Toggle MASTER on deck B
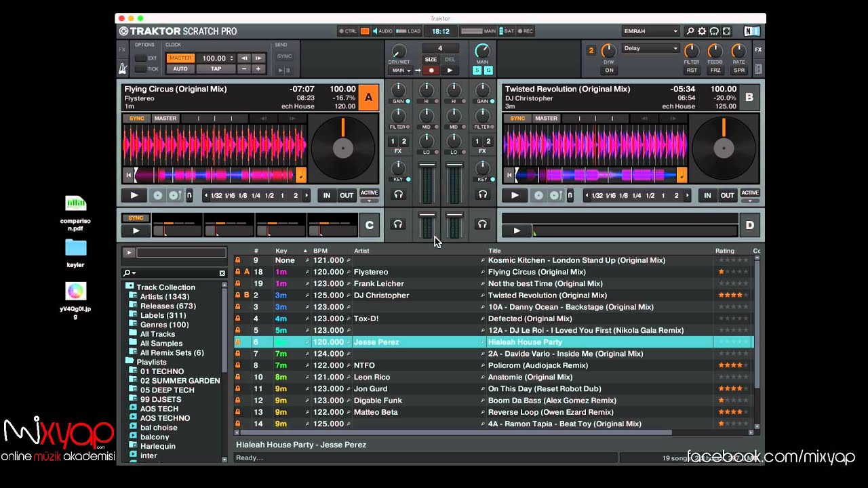The image size is (868, 488). pos(545,119)
